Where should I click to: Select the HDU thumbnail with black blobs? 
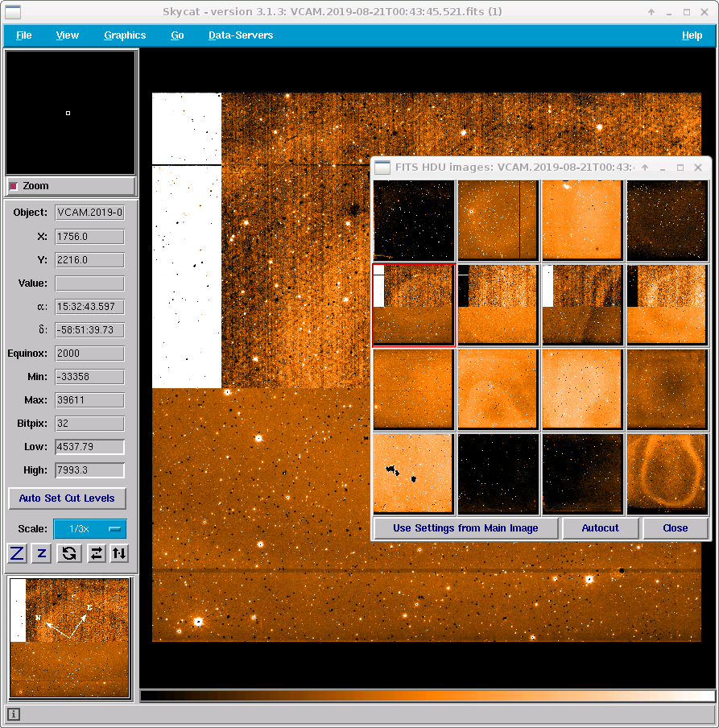tap(413, 474)
